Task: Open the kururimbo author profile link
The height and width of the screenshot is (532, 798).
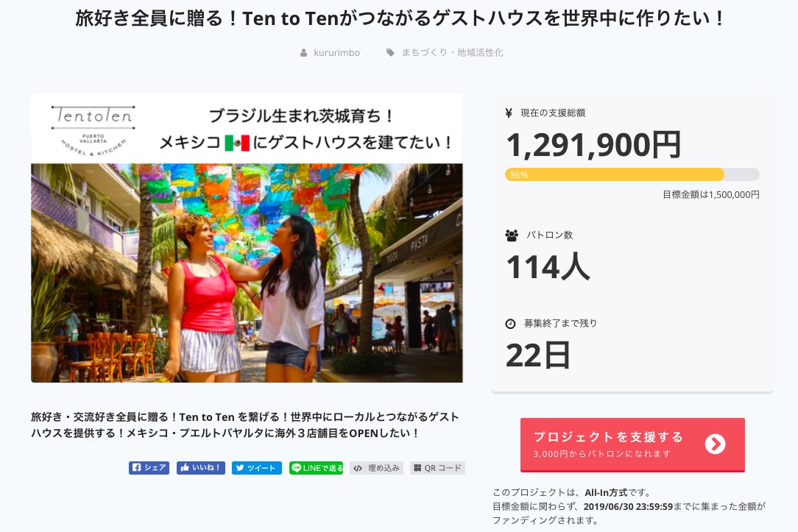Action: pyautogui.click(x=336, y=53)
